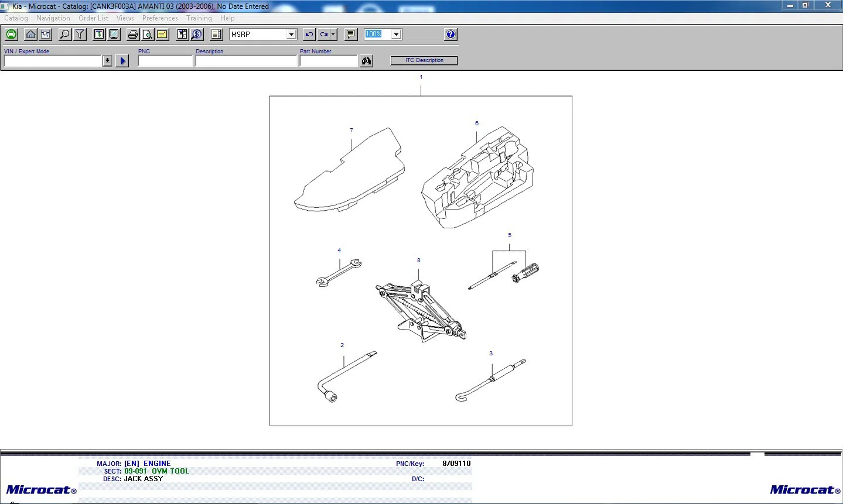The image size is (843, 504).
Task: Open the Catalog menu
Action: (16, 18)
